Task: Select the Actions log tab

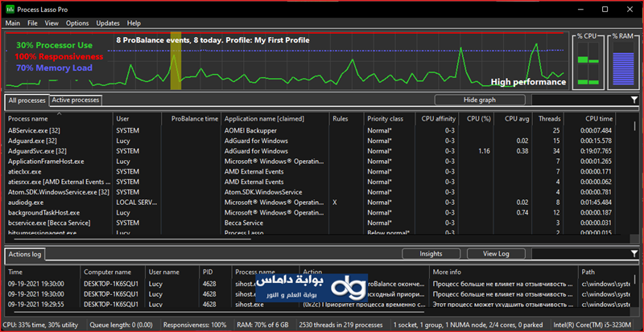Action: 25,255
